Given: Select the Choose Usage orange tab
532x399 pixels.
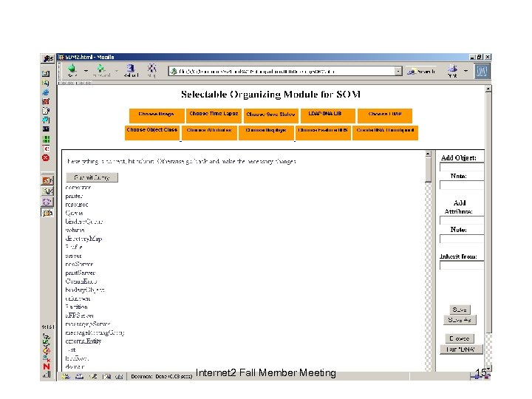Looking at the screenshot, I should [157, 116].
